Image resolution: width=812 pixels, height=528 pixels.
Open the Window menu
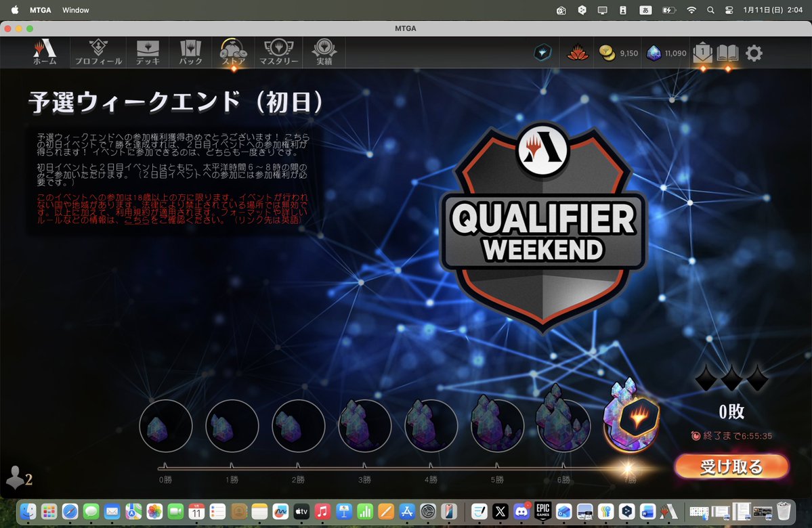click(x=76, y=10)
